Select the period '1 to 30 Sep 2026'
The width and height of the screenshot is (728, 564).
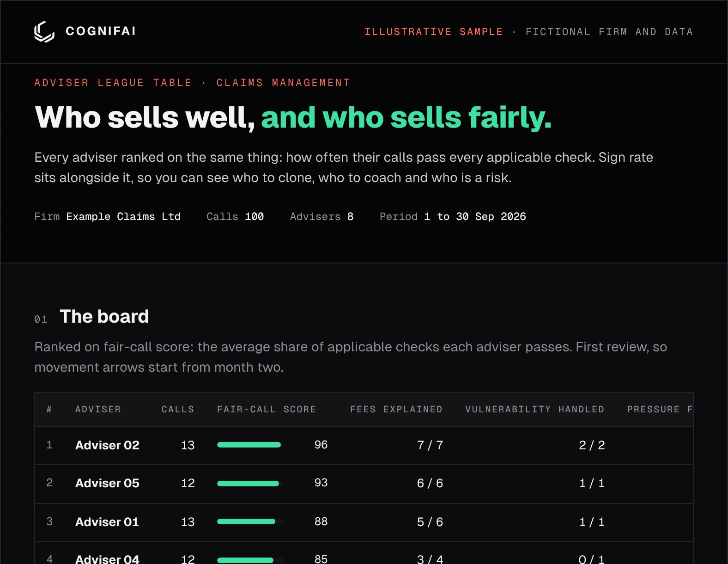475,216
